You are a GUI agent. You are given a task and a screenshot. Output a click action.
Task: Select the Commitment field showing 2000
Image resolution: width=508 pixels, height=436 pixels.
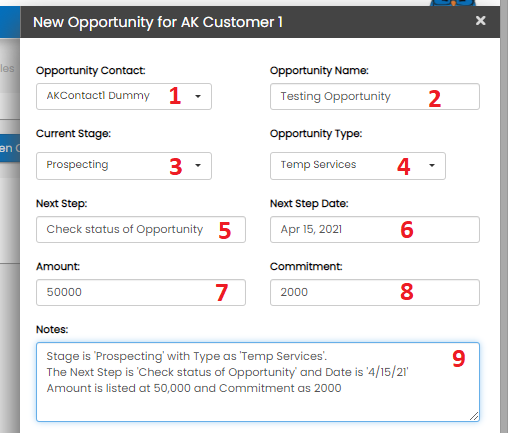tap(375, 292)
